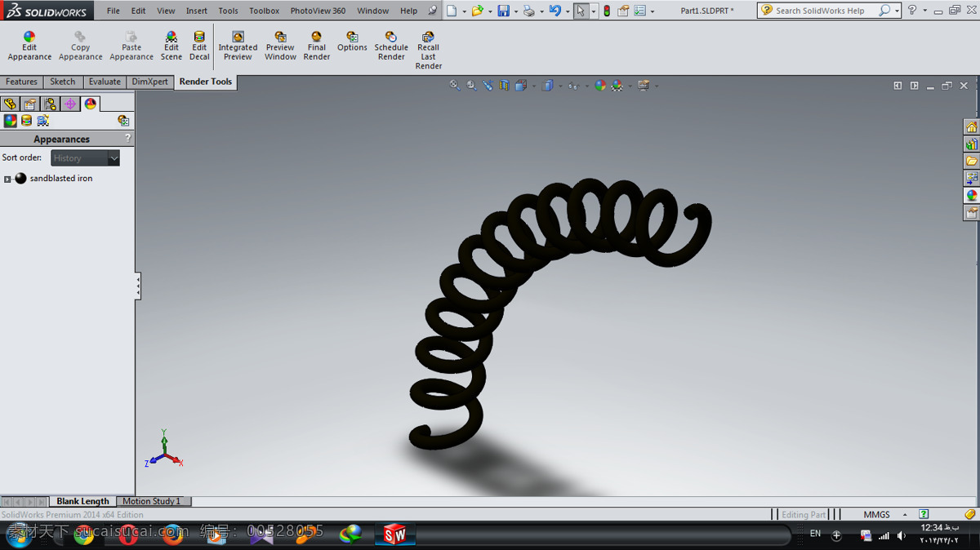This screenshot has width=980, height=550.
Task: Open the SolidWorks taskbar icon
Action: (x=395, y=534)
